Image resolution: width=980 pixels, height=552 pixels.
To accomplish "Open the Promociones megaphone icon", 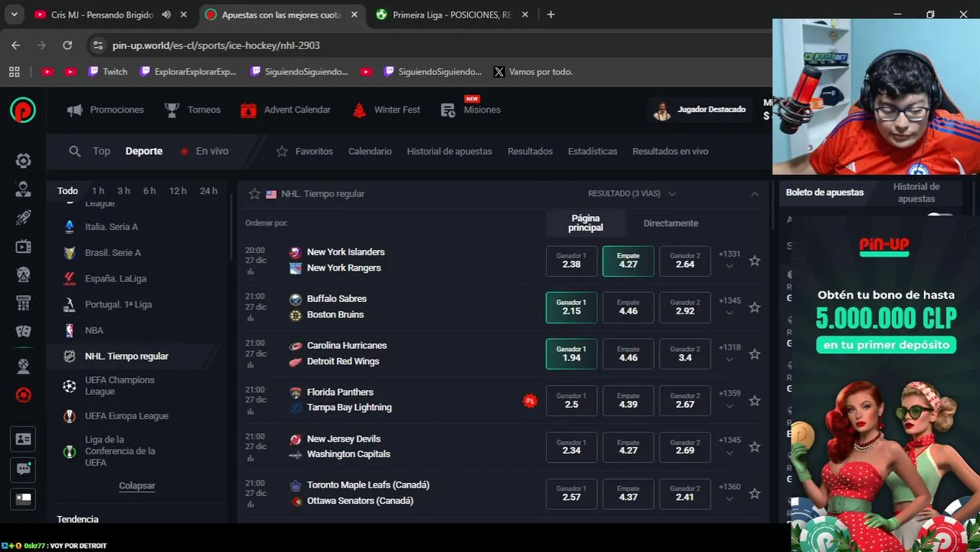I will pyautogui.click(x=74, y=110).
